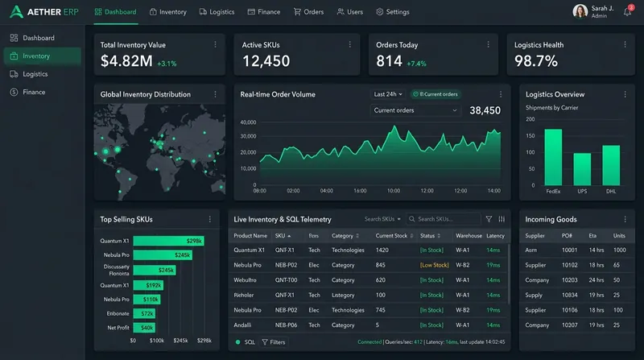Viewport: 644px width, 360px height.
Task: Select Finance in the left sidebar
Action: point(43,92)
